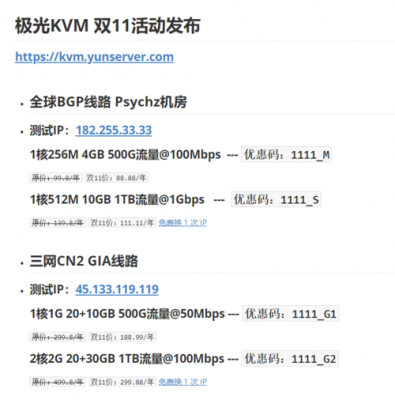
Task: Select the coupon code 1111_M box
Action: click(286, 155)
